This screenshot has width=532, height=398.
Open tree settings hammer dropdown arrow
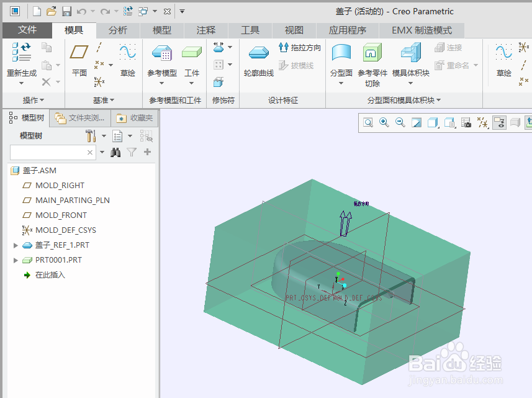[104, 136]
